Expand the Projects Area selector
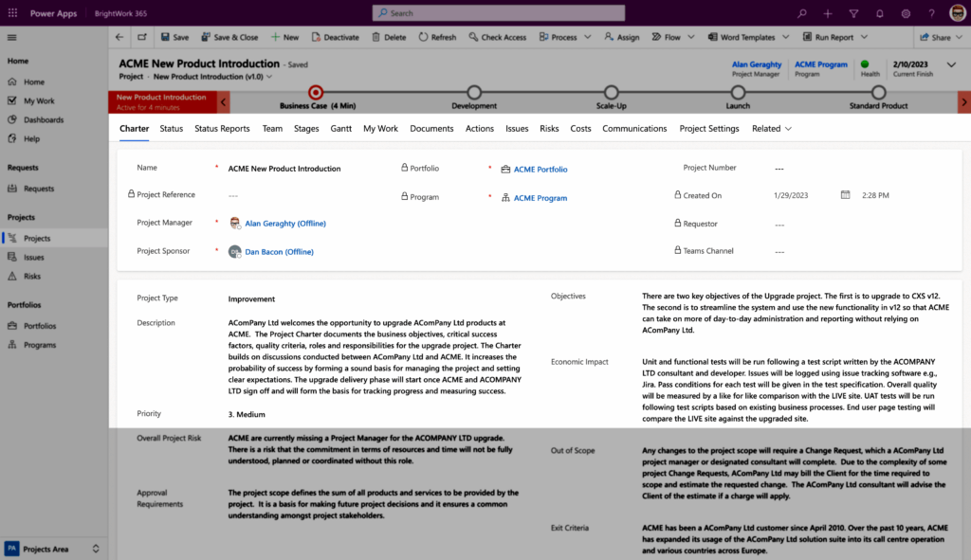This screenshot has height=560, width=971. (94, 548)
